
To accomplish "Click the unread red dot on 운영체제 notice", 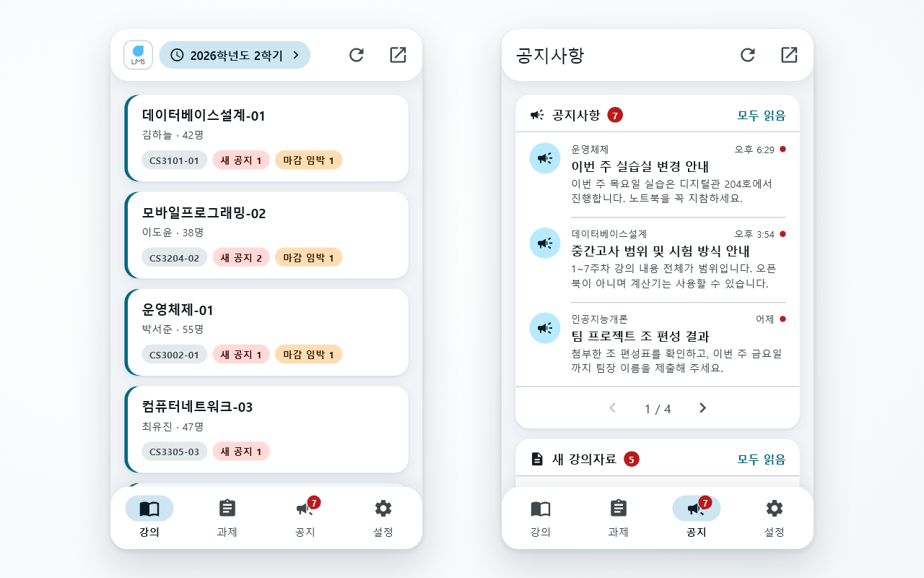I will (783, 150).
